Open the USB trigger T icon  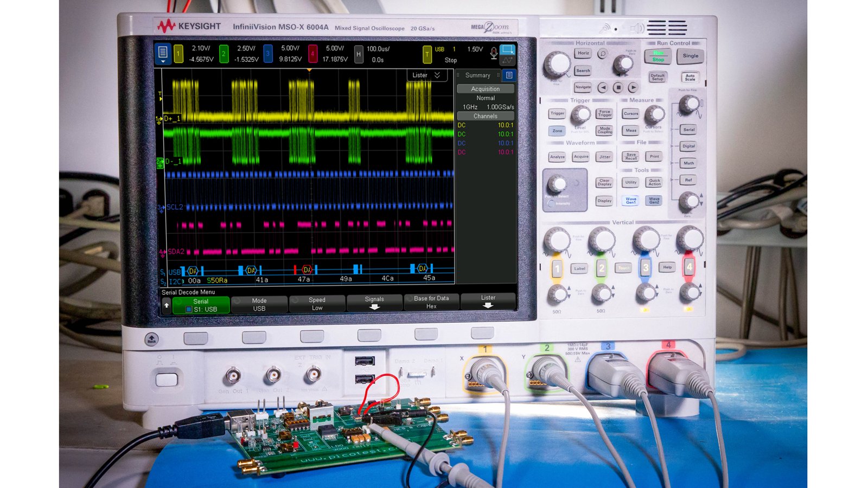coord(427,54)
